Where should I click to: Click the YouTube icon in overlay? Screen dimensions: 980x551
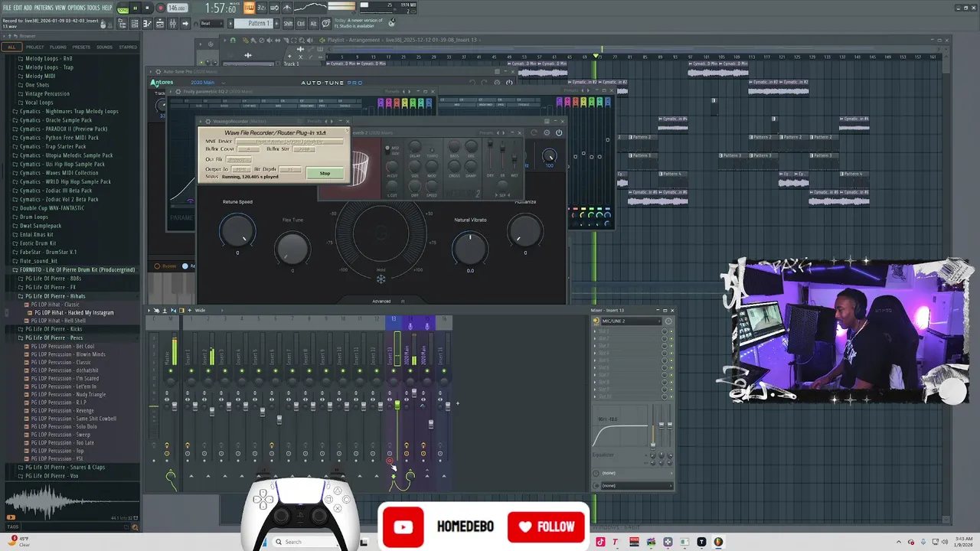[403, 527]
